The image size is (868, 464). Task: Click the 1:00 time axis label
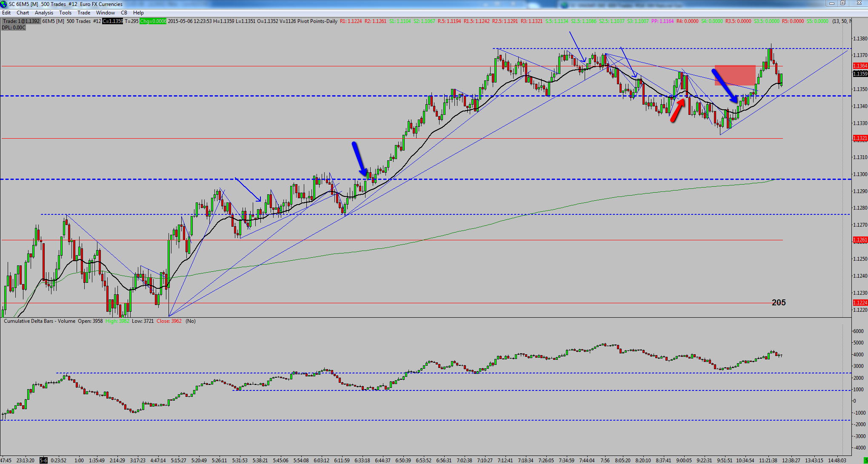point(79,460)
